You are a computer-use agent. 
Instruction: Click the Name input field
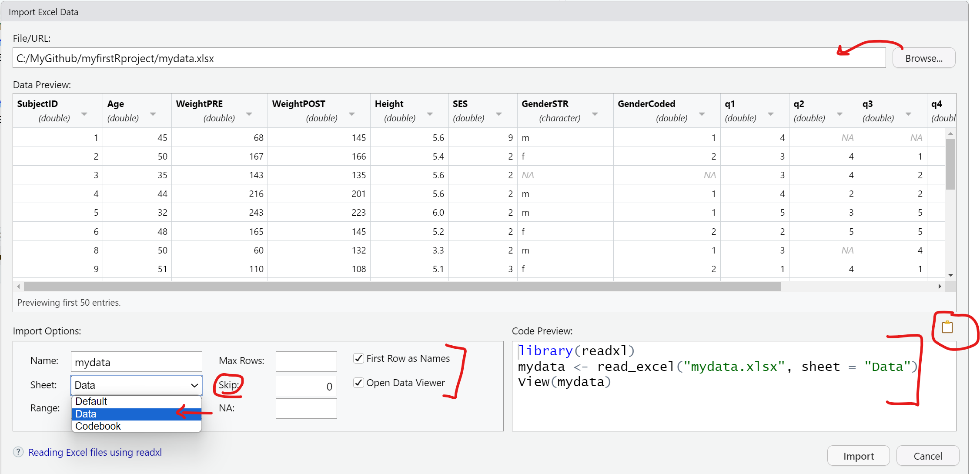[136, 362]
